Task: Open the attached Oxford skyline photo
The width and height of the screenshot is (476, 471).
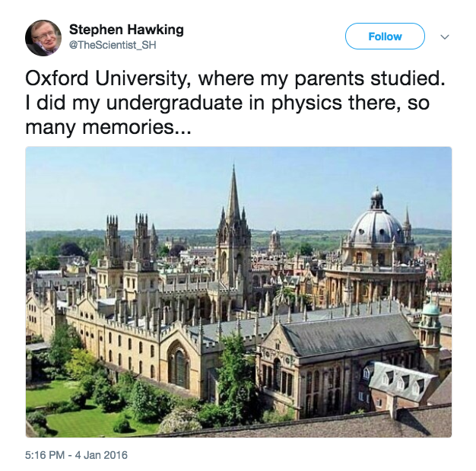Action: [x=239, y=292]
